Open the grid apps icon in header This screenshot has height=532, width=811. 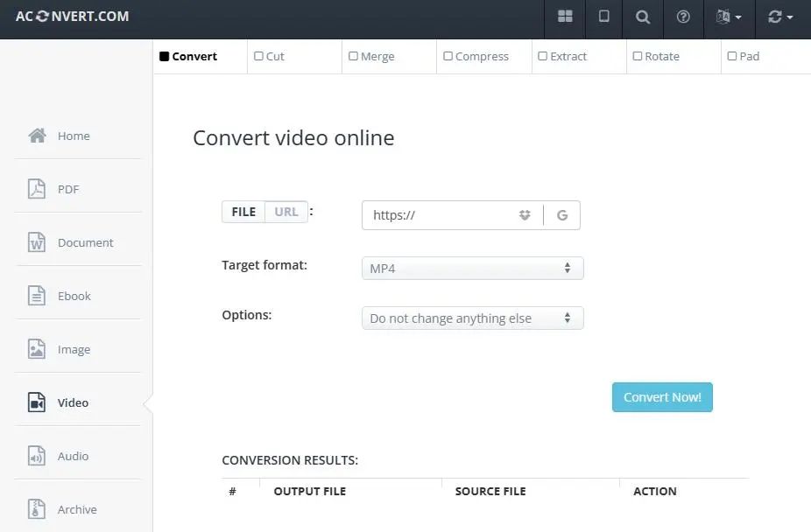565,17
